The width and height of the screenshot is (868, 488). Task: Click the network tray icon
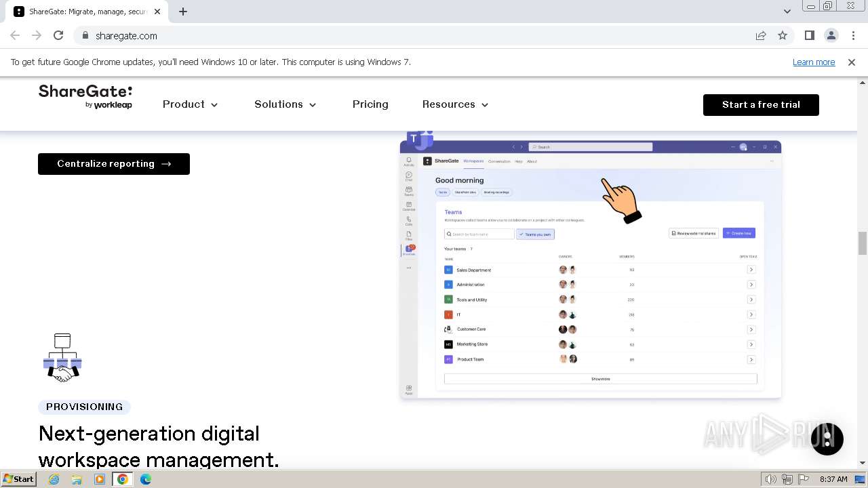(x=787, y=479)
